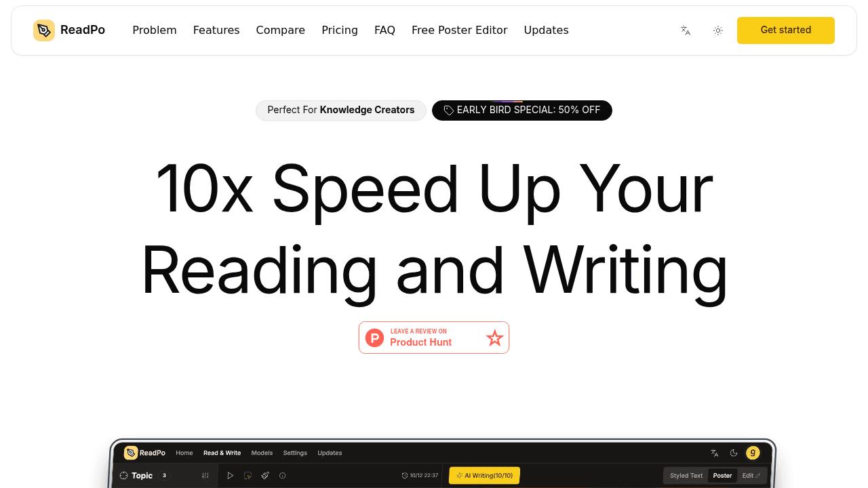The height and width of the screenshot is (488, 868).
Task: Open the language selector in the website navbar
Action: [x=685, y=30]
